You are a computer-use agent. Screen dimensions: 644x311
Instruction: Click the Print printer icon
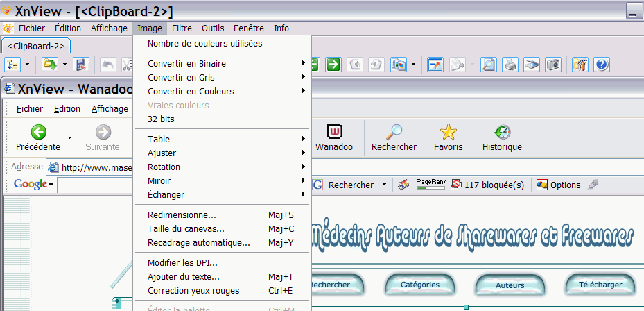pos(510,65)
